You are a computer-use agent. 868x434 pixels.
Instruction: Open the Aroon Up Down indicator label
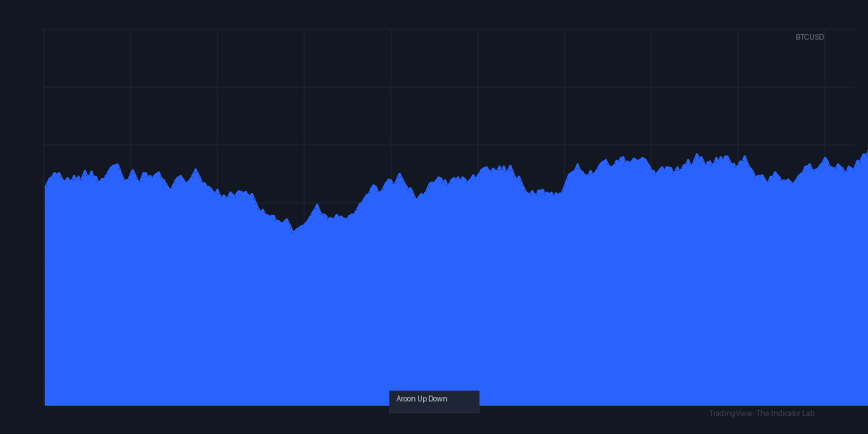tap(434, 401)
